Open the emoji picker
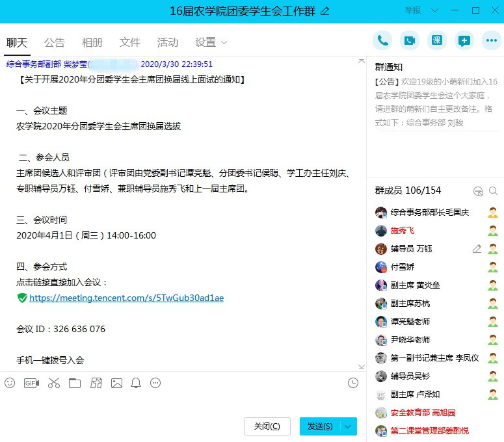Screen dimensions: 504x442 click(10, 383)
